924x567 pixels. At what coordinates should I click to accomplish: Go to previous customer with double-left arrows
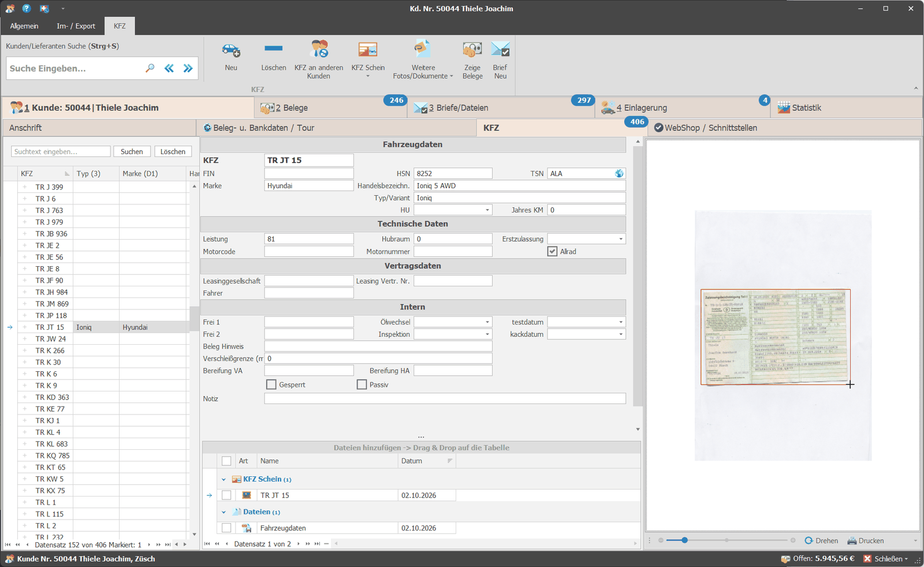(x=169, y=68)
